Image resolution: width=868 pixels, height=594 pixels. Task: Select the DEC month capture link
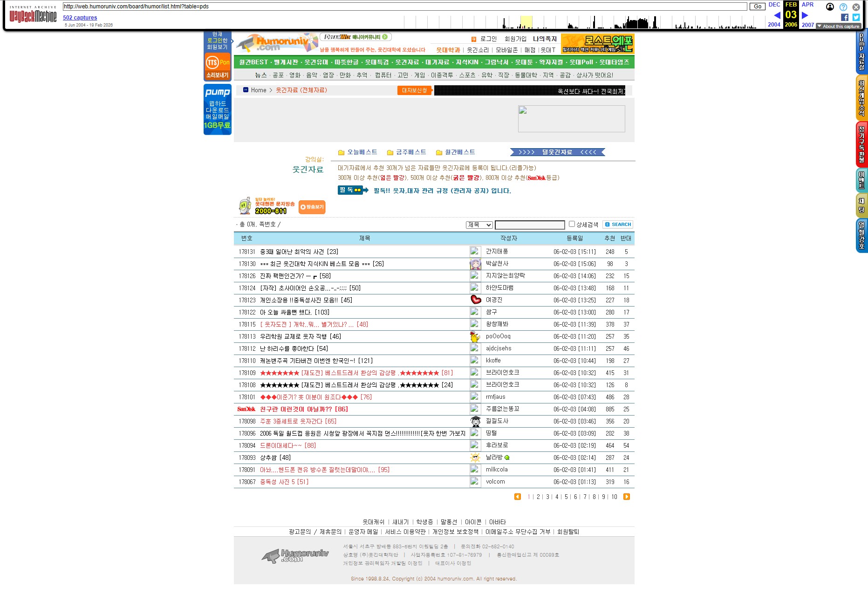pos(774,5)
